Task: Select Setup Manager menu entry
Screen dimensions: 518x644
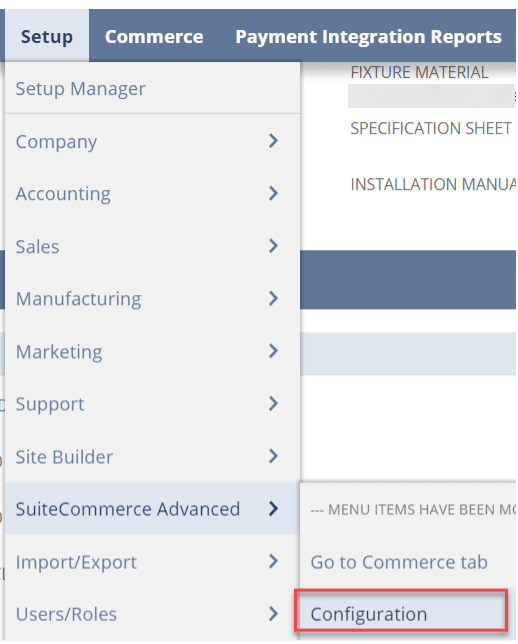Action: pos(152,88)
